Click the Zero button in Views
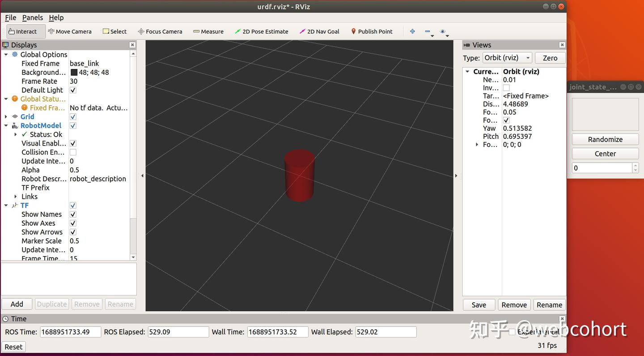Viewport: 644px width, 356px height. pos(550,58)
